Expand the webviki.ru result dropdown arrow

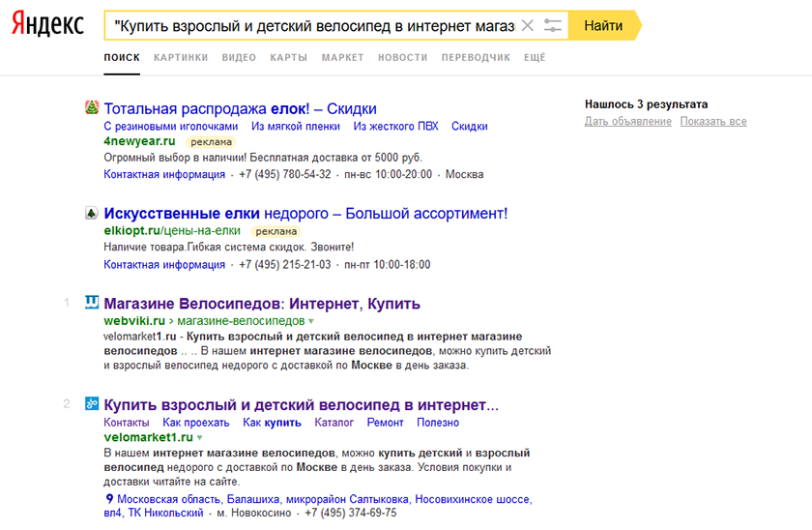(x=311, y=321)
